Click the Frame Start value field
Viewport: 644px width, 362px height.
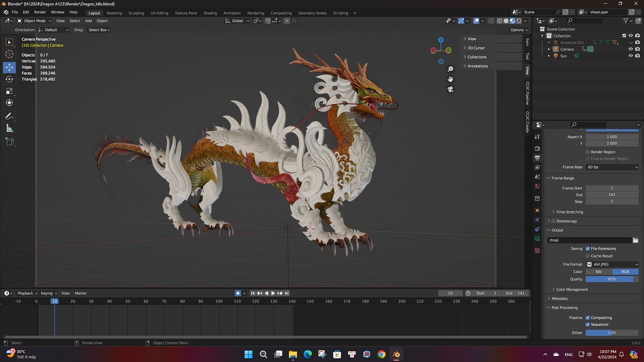coord(612,188)
